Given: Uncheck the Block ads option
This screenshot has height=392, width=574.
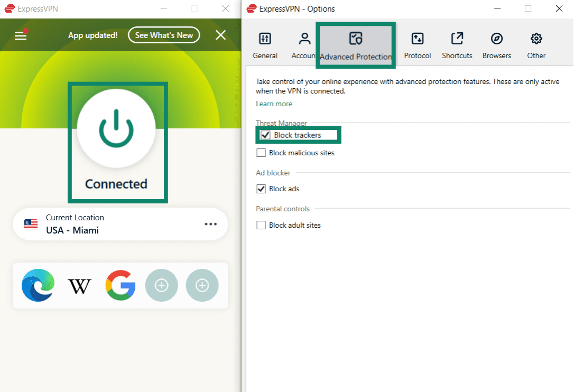Looking at the screenshot, I should coord(261,189).
